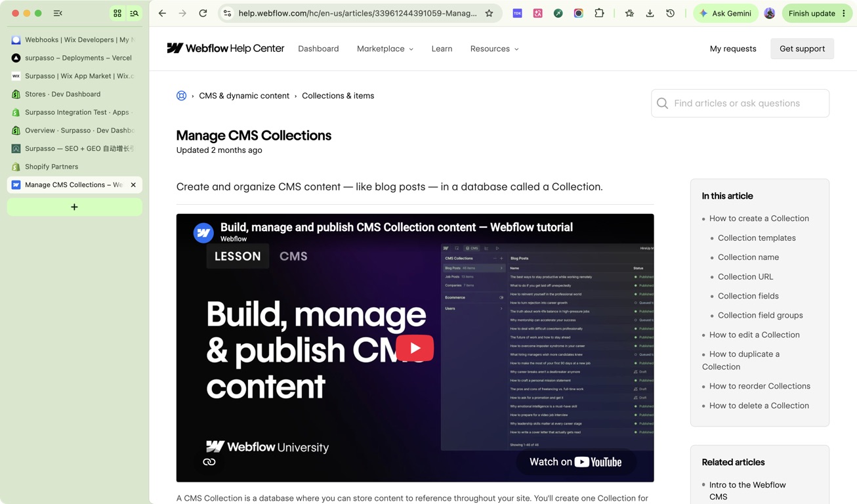This screenshot has height=504, width=857.
Task: Click the Webflow Help Center logo
Action: click(226, 49)
